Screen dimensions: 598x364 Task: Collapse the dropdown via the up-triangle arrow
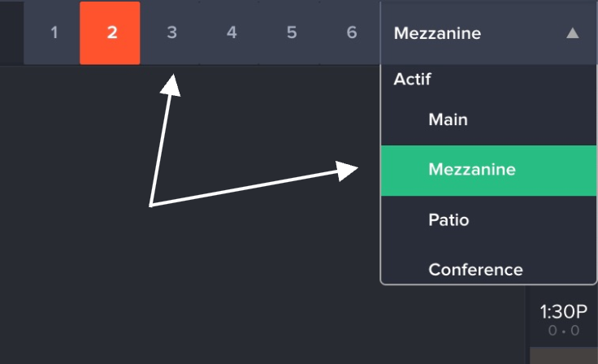coord(572,33)
